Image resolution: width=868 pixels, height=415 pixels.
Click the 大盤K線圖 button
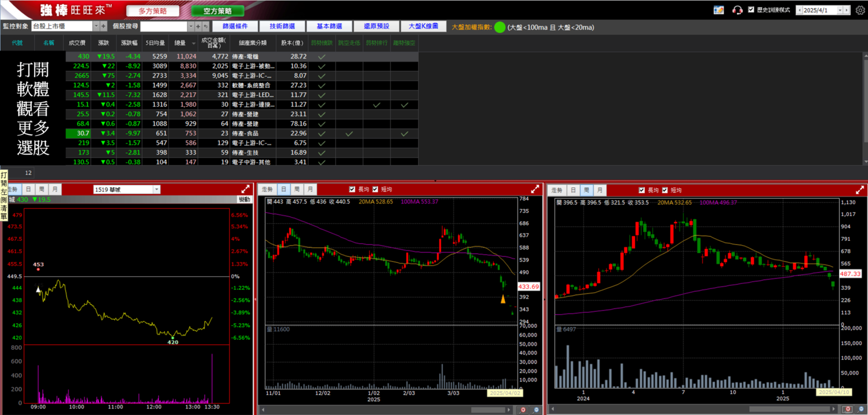click(423, 27)
